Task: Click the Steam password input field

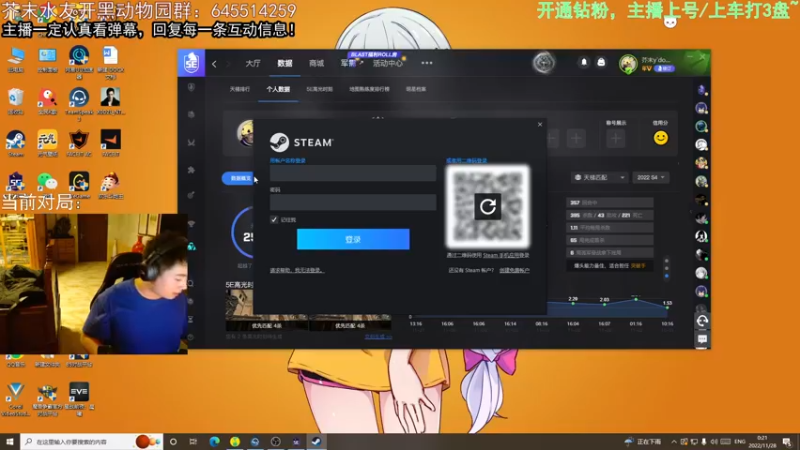Action: 353,202
